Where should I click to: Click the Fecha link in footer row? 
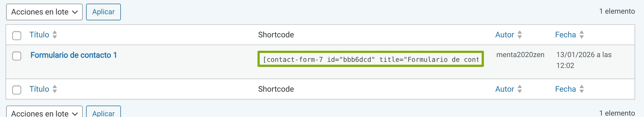point(565,89)
